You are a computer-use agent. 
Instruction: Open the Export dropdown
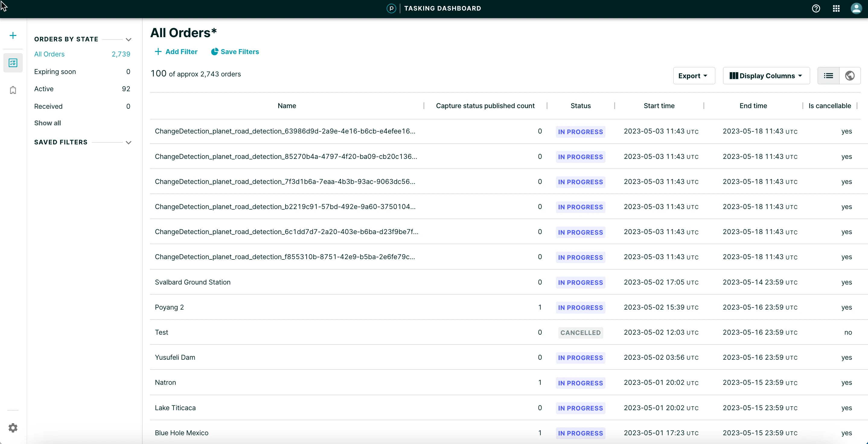pos(694,76)
